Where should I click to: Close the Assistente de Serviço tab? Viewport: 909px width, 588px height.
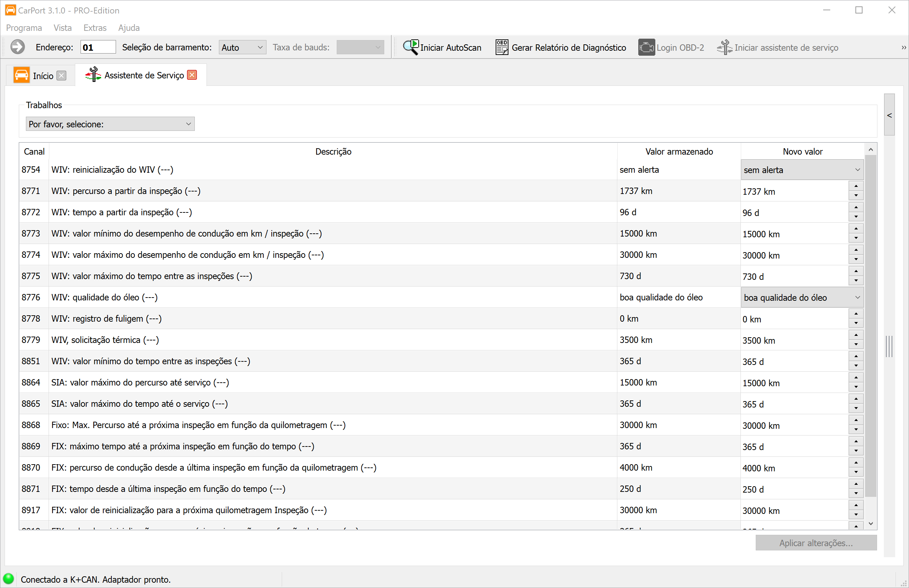click(x=193, y=75)
